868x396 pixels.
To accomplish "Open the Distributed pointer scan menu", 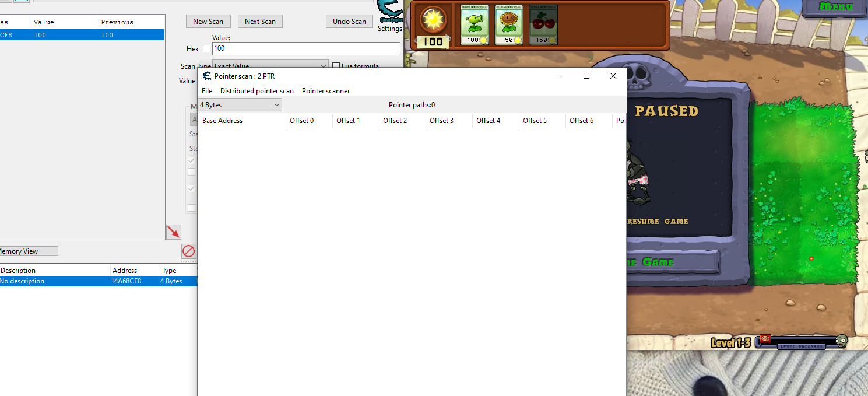I will click(x=256, y=91).
